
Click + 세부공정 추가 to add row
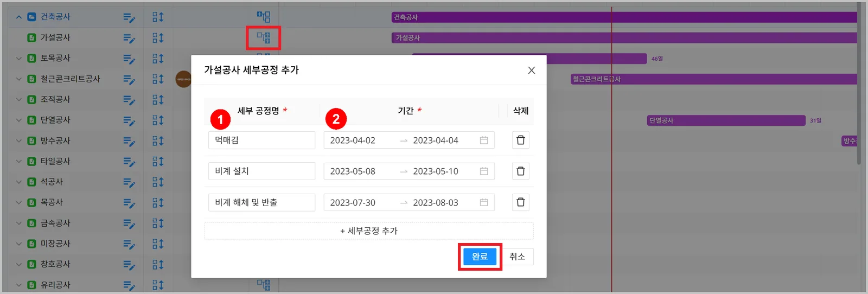(x=369, y=231)
